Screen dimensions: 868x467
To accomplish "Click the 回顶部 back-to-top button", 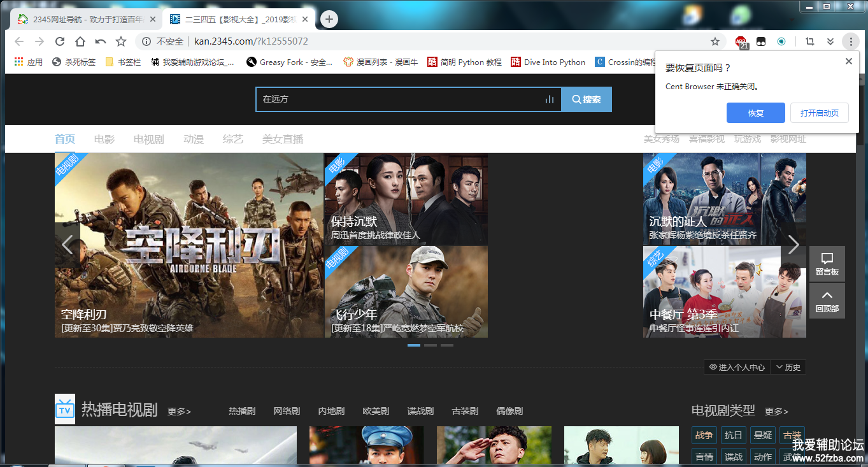I will point(827,301).
